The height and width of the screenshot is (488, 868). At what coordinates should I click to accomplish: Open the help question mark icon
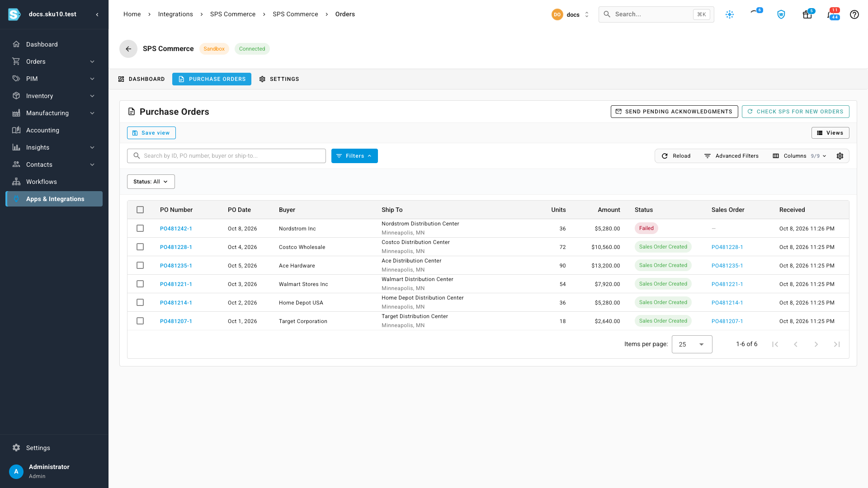click(x=854, y=14)
